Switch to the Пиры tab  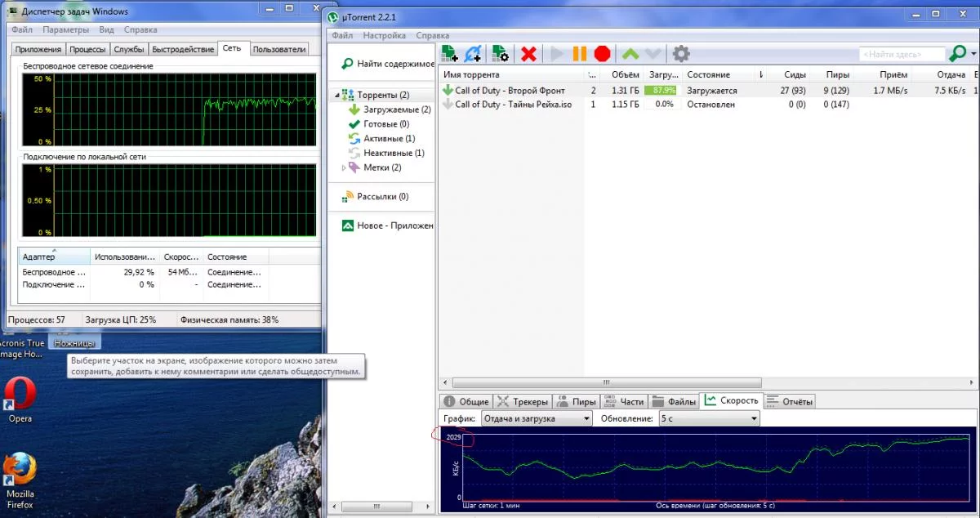point(576,401)
